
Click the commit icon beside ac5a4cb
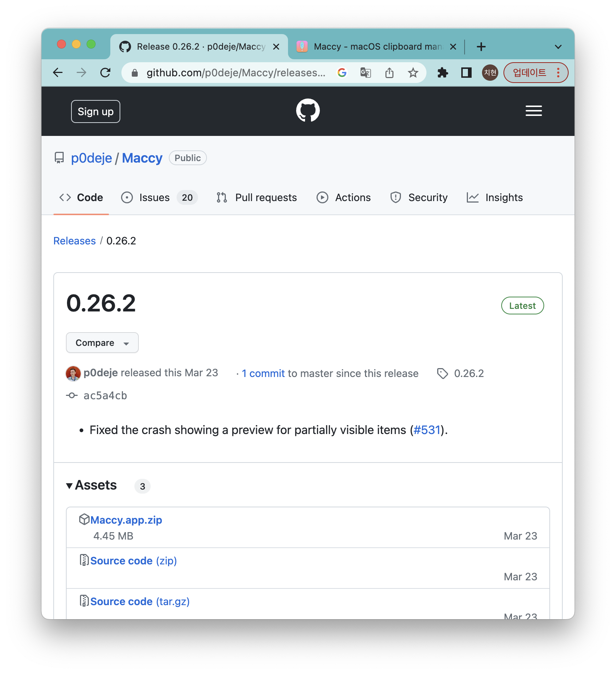pos(72,396)
